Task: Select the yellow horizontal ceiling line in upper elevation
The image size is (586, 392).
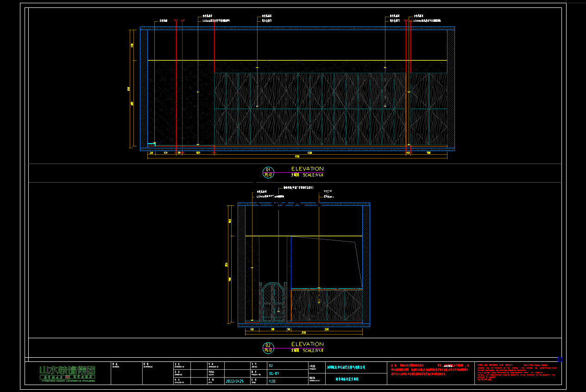Action: pyautogui.click(x=296, y=60)
